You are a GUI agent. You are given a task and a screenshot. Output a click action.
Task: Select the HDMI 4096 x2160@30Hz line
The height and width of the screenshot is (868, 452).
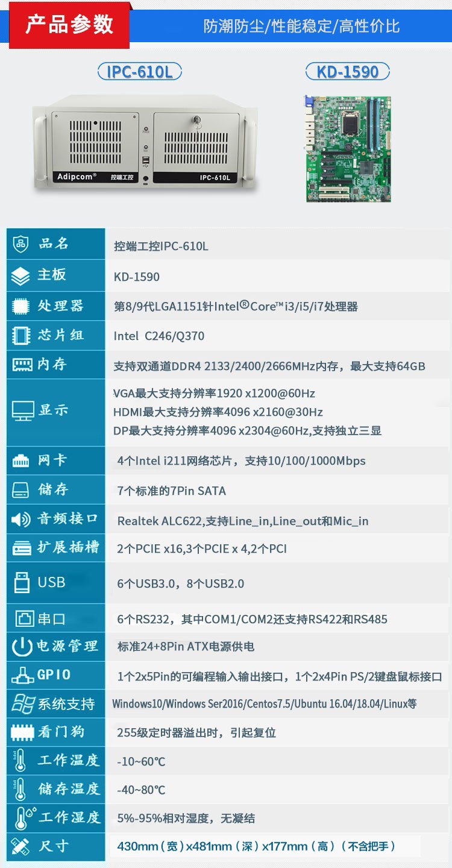click(218, 412)
